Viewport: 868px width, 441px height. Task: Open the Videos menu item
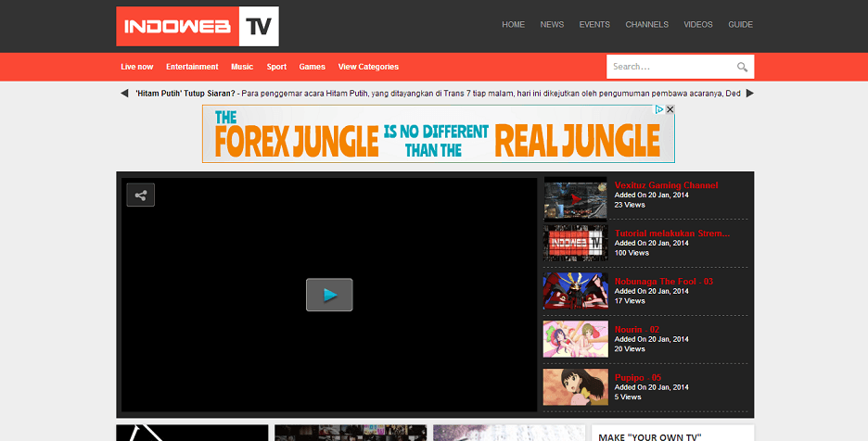point(698,24)
